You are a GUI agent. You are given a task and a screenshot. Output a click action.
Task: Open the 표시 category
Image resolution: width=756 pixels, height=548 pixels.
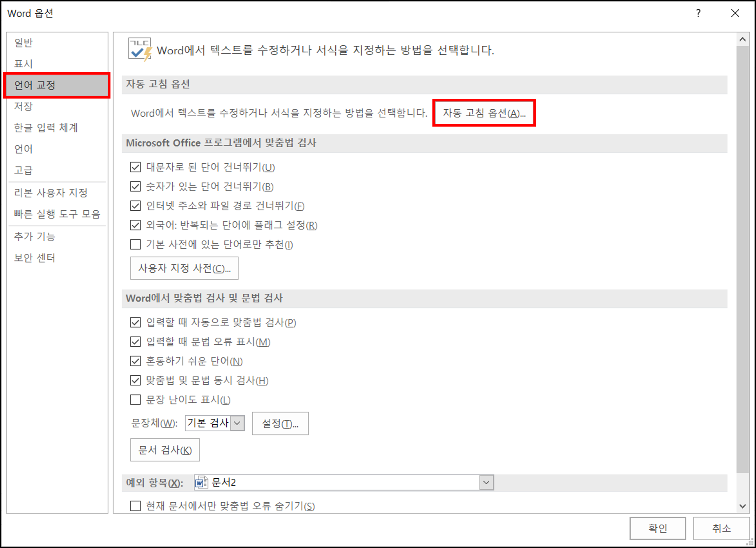coord(57,64)
